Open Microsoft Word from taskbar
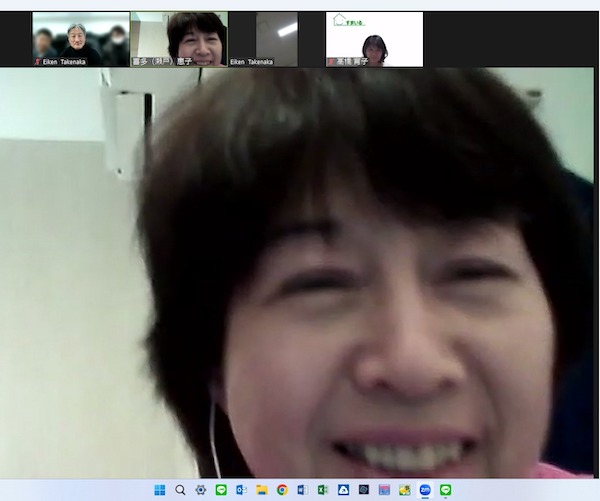The width and height of the screenshot is (600, 501). coord(303,490)
